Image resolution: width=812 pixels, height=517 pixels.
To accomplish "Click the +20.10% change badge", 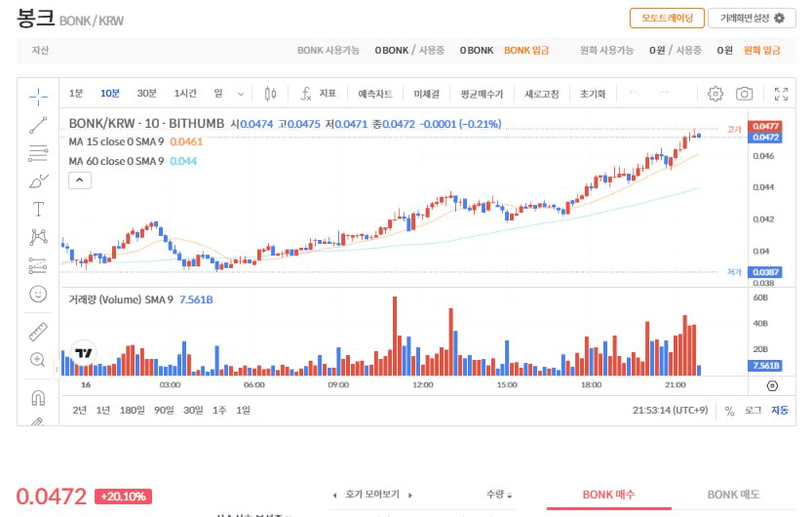I will pyautogui.click(x=123, y=497).
